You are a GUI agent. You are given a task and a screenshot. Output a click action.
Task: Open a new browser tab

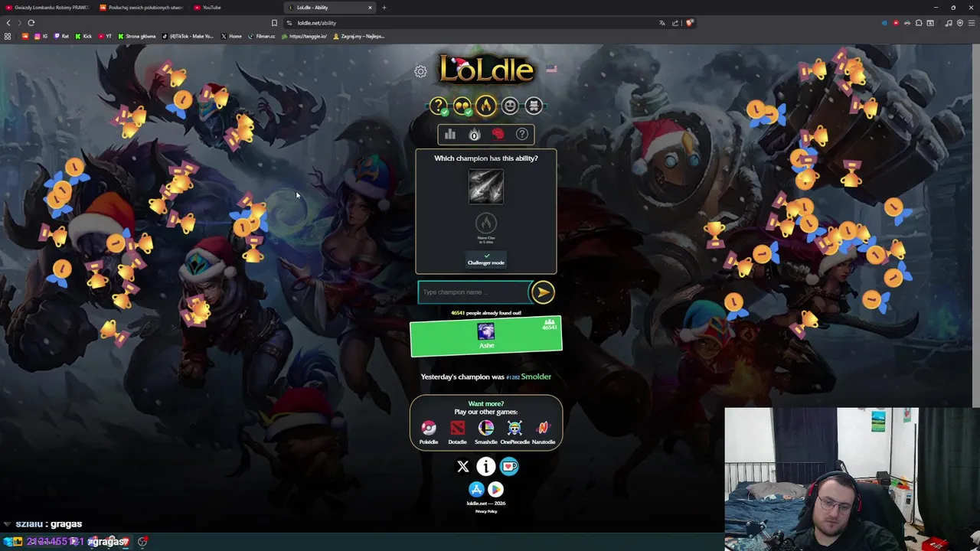384,8
